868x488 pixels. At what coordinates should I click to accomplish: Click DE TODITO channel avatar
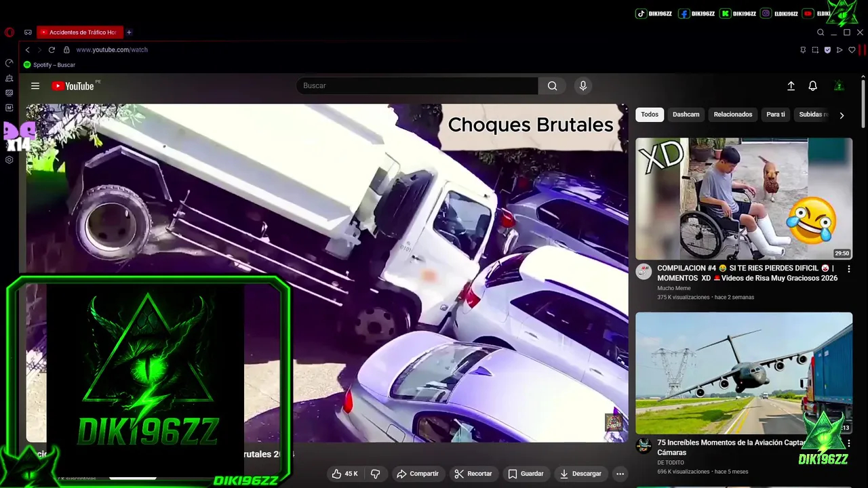(x=644, y=446)
